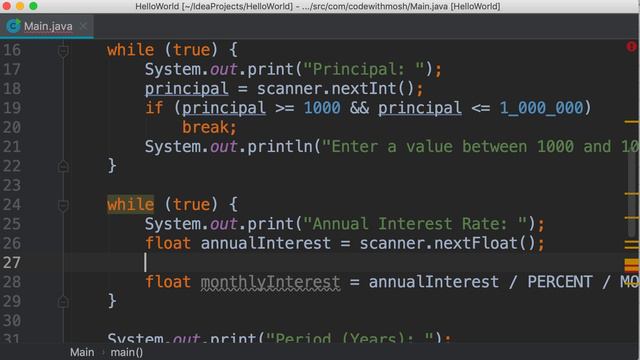The image size is (640, 360).
Task: Click the annualInterest declaration on line 26
Action: click(x=265, y=243)
